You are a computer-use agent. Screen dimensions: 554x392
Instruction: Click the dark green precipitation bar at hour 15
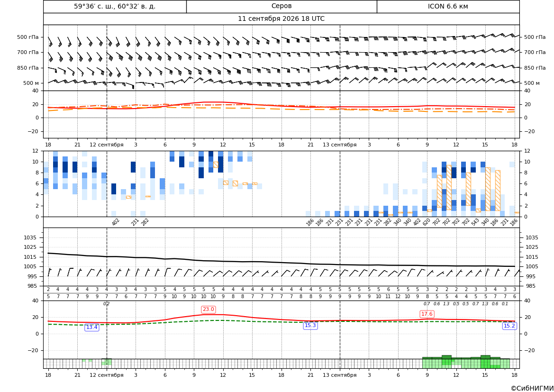[485, 357]
